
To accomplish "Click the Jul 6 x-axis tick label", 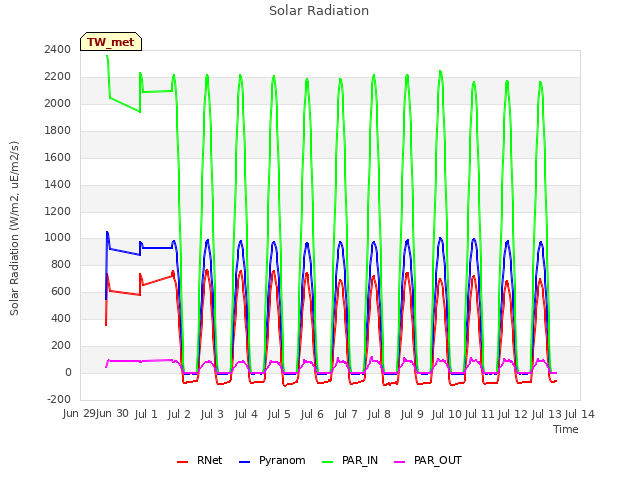I will [312, 414].
